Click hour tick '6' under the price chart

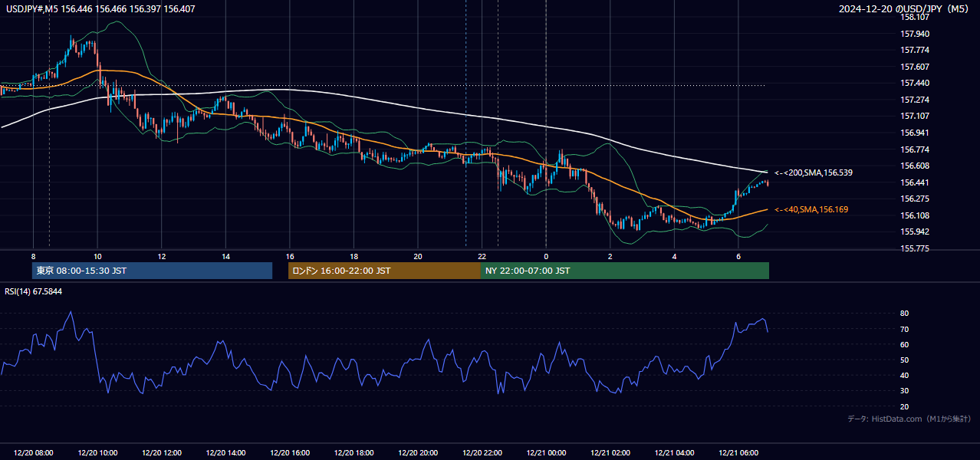738,256
